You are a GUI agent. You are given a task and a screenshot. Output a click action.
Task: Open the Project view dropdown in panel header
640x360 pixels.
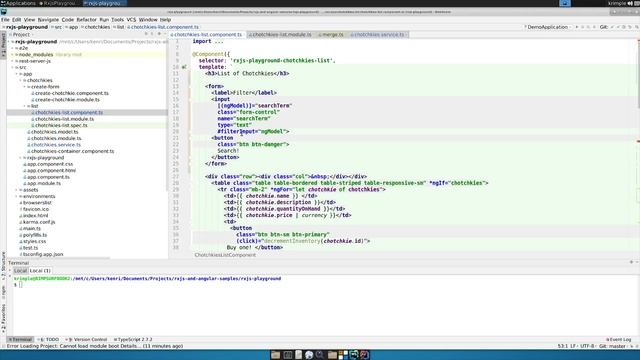(x=21, y=35)
